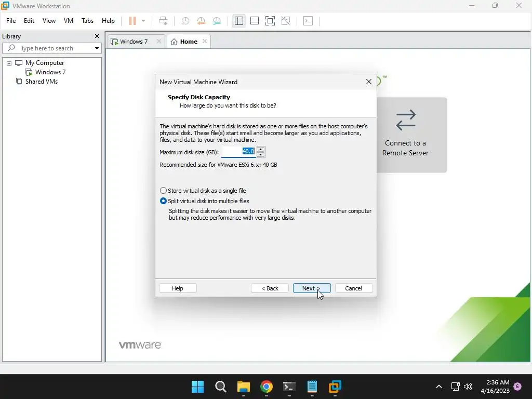This screenshot has height=399, width=532.
Task: Open the Edit menu
Action: (29, 21)
